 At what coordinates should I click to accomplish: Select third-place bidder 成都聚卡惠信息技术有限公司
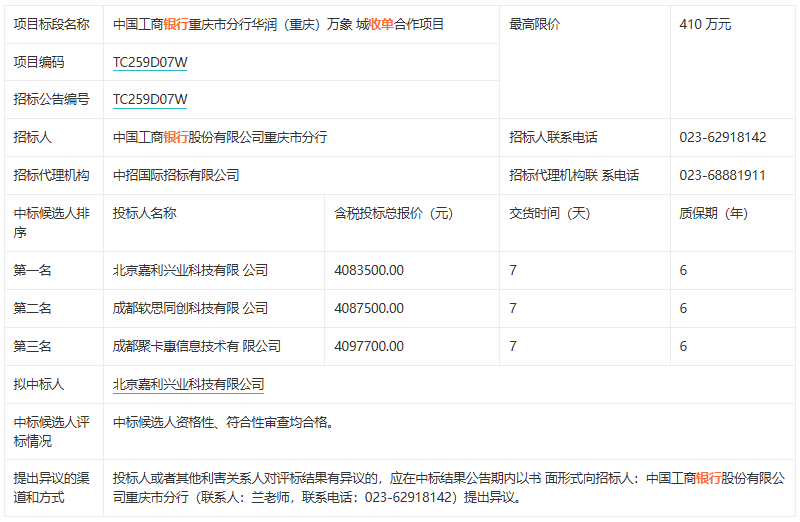pyautogui.click(x=196, y=346)
